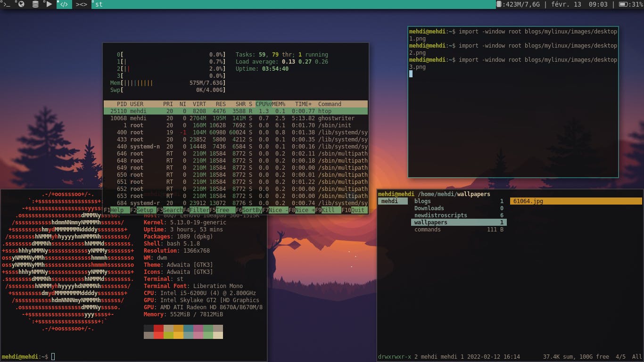Screen dimensions: 644x362
Task: Select the 61064.jpg file in ranger
Action: tap(576, 201)
